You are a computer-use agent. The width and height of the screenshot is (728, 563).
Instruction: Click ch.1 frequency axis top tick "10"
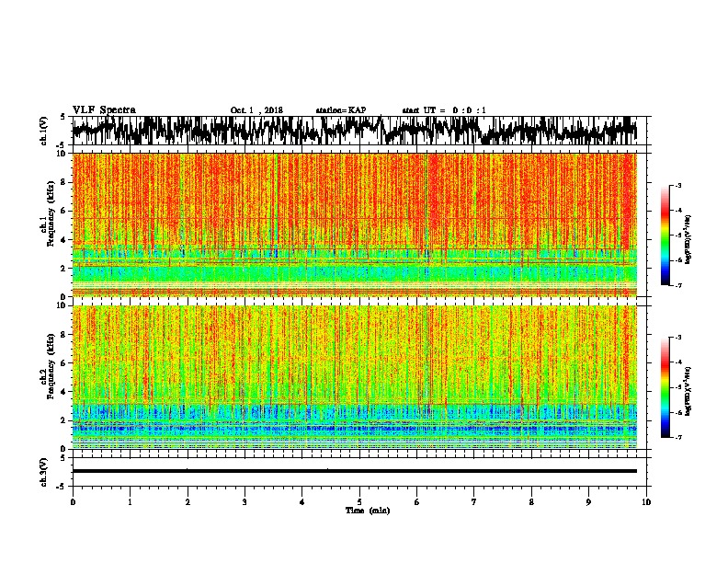coord(63,154)
